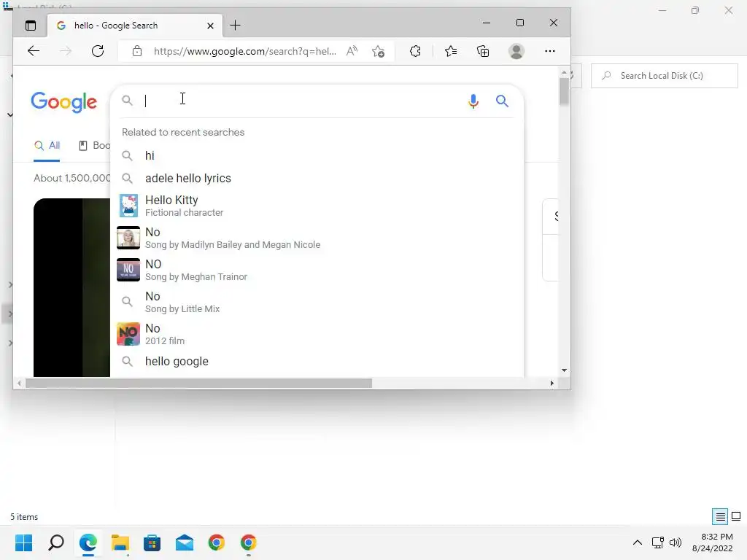Click the blue Google search magnifier button

pyautogui.click(x=502, y=101)
